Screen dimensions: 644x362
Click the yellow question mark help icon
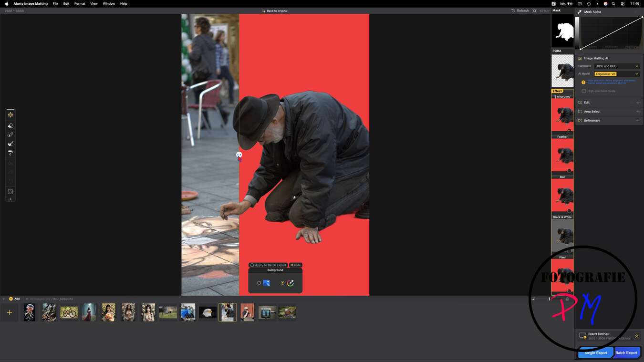(583, 82)
